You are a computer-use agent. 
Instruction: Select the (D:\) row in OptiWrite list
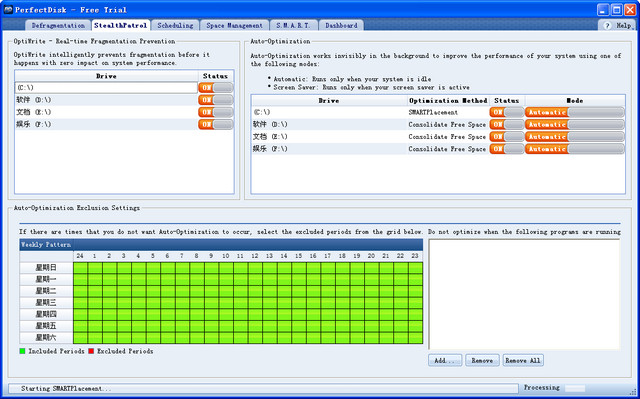(106, 100)
